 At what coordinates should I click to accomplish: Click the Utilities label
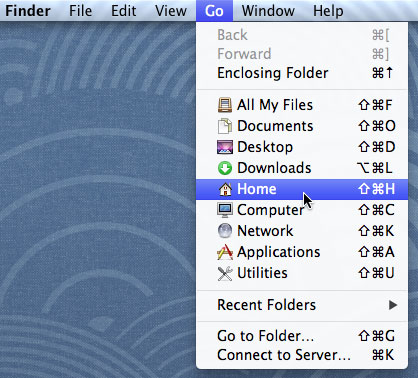[262, 273]
